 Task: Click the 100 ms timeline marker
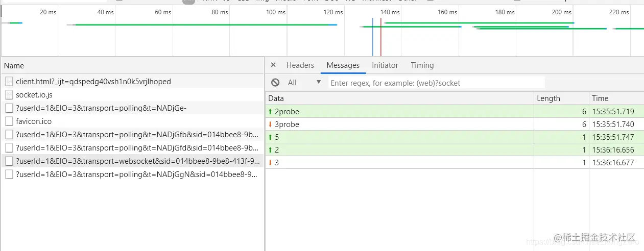coord(276,12)
